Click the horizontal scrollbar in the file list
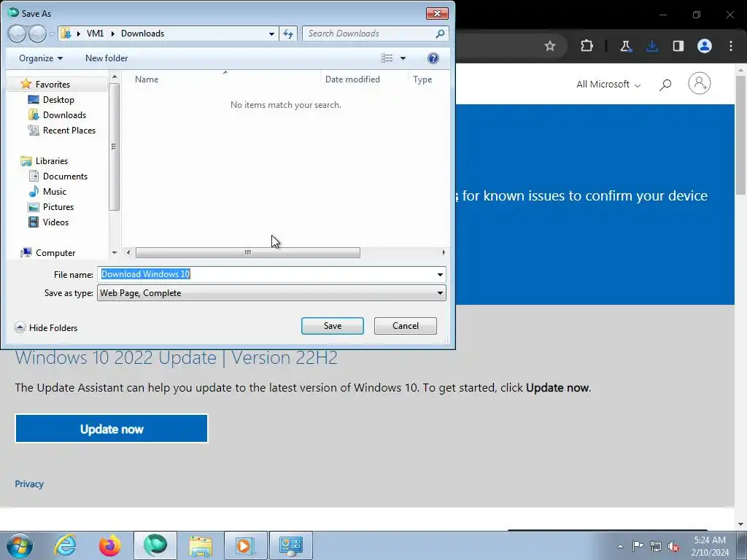 248,252
